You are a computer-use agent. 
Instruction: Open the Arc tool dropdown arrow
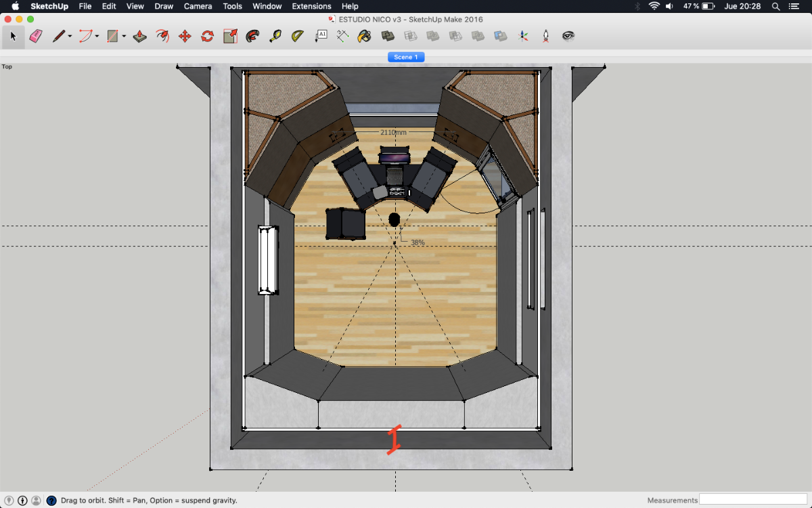(97, 37)
